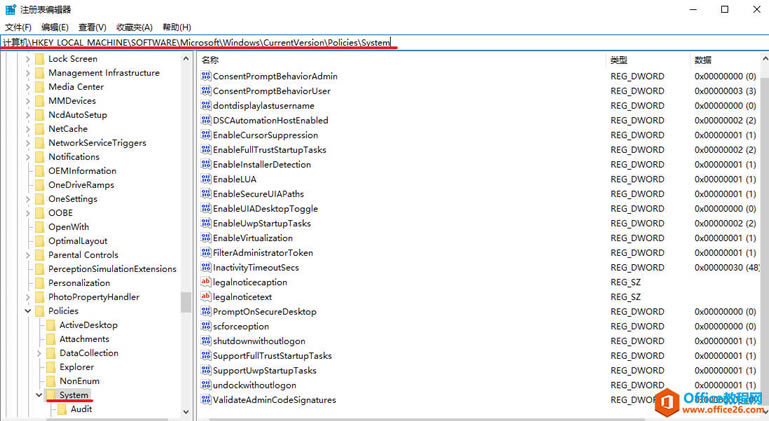The width and height of the screenshot is (769, 421).
Task: Click the DSCAutomationHostEnabled value icon
Action: (206, 120)
